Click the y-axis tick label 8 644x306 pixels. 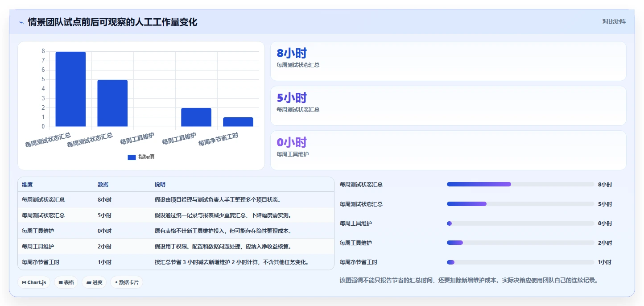pos(43,51)
